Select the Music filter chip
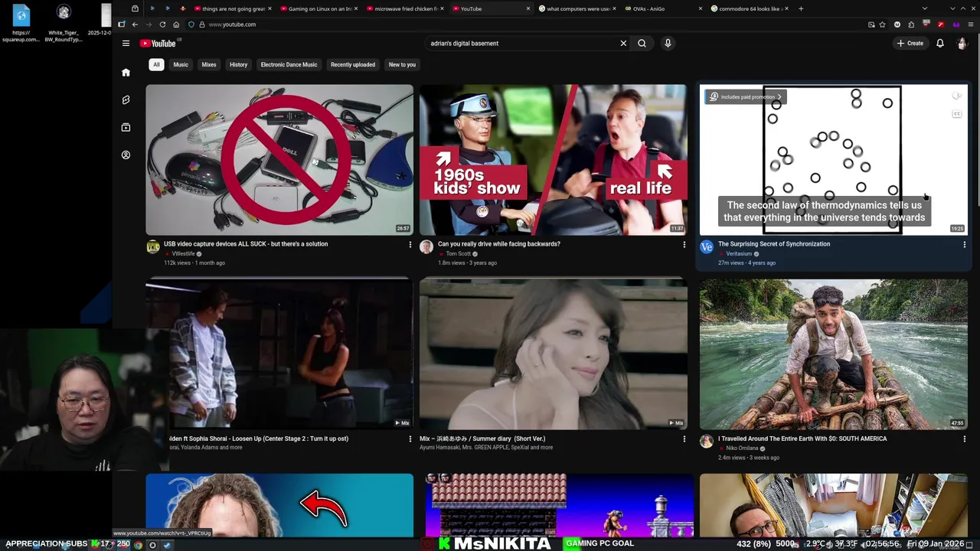Viewport: 980px width, 551px height. 181,65
